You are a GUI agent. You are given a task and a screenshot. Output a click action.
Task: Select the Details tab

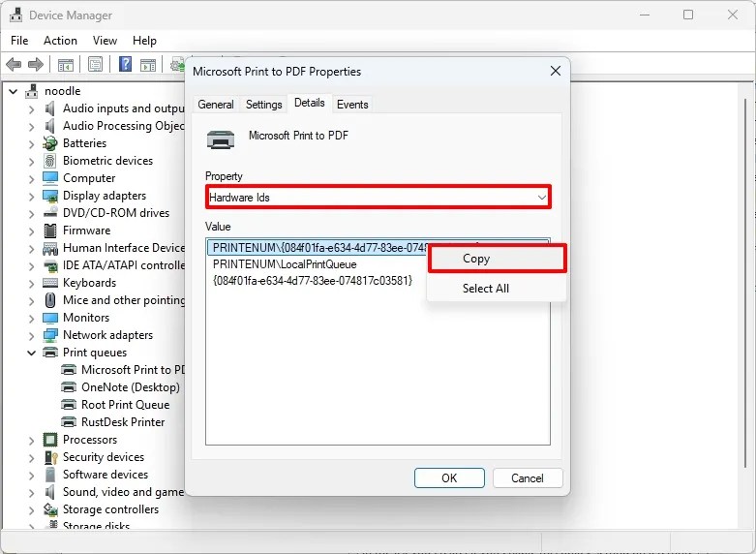(x=310, y=103)
